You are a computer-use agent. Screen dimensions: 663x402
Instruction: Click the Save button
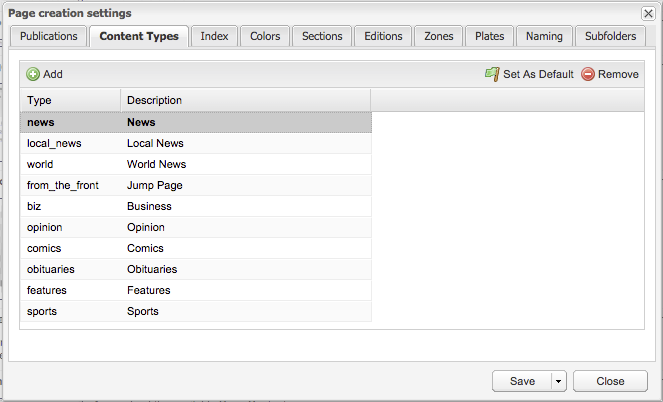pyautogui.click(x=522, y=381)
